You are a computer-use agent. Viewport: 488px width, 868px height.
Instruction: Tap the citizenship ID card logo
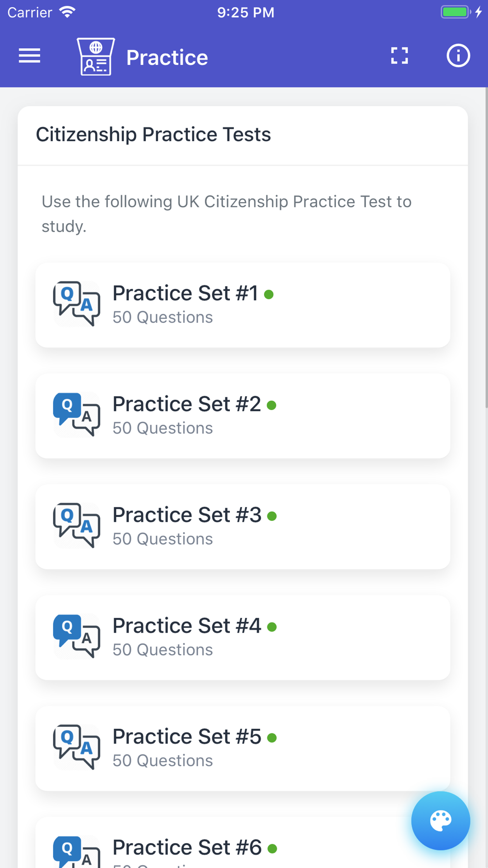[96, 57]
